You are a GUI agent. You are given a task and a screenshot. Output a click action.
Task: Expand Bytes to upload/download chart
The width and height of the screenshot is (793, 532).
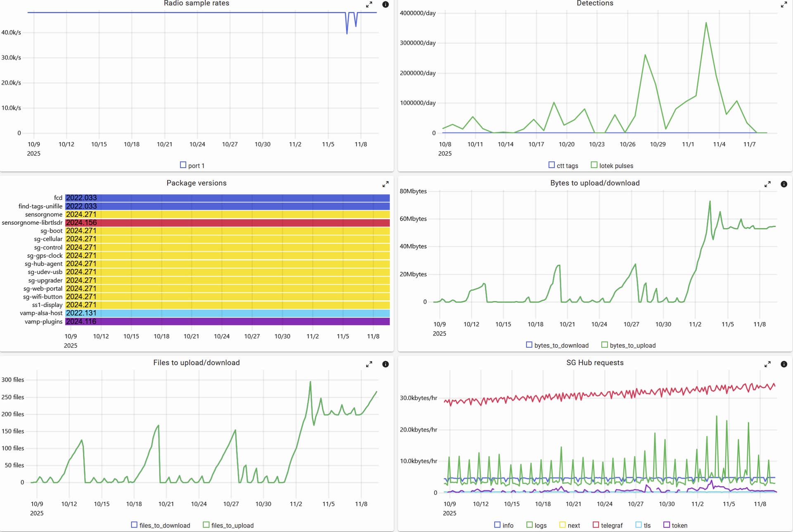pos(767,184)
